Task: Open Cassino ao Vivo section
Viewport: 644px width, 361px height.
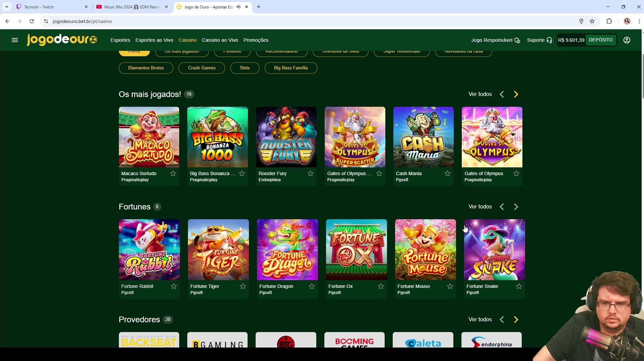Action: tap(220, 40)
